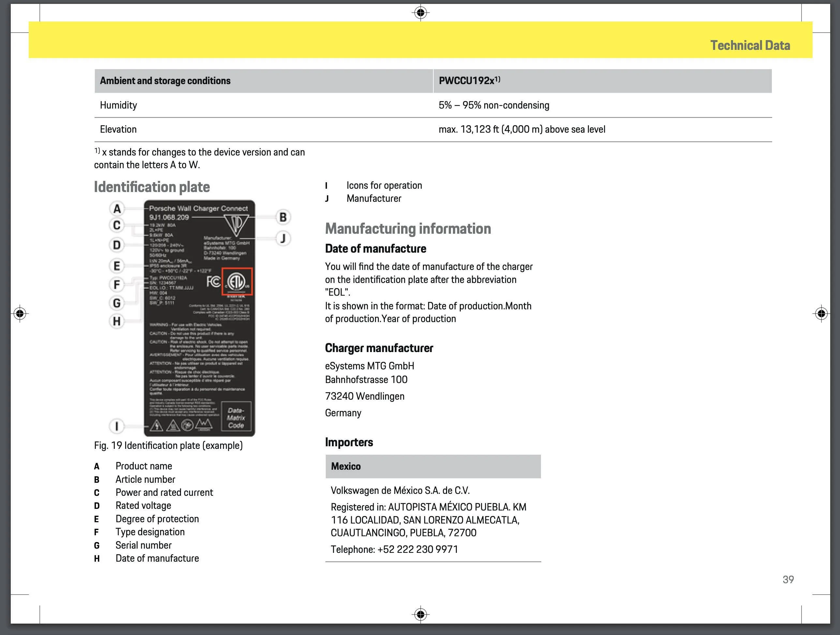The image size is (840, 635).
Task: Select callout circle G in the plate figure
Action: coord(117,303)
